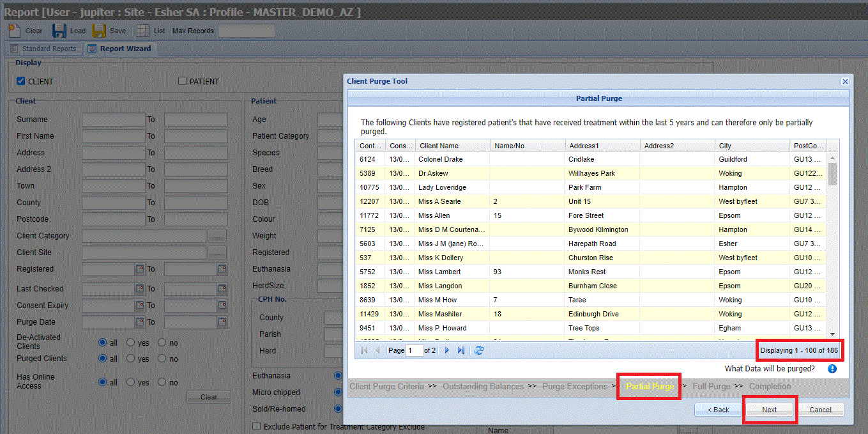Viewport: 868px width, 434px height.
Task: Click the List grid icon
Action: (143, 31)
